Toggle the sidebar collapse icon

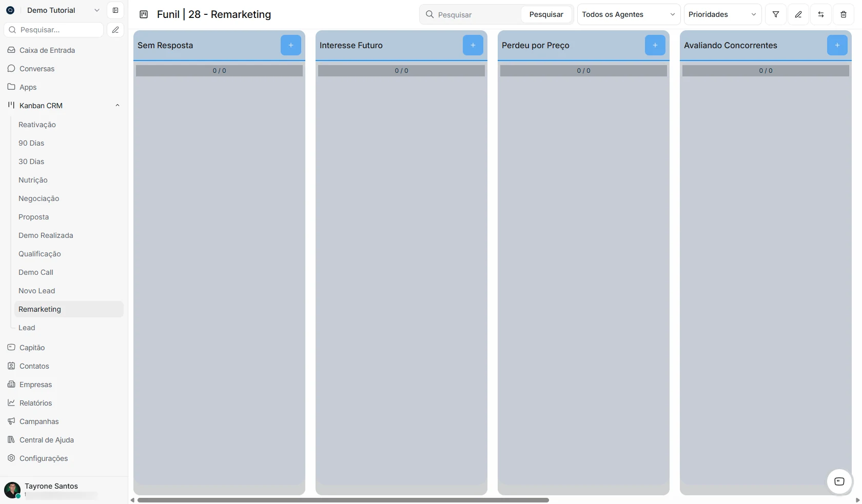pos(115,10)
